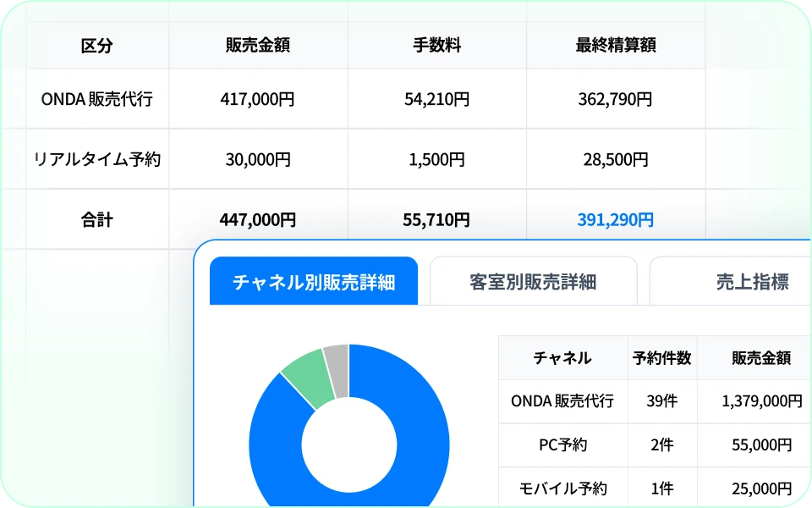Open the チャネル別販売詳細 tab
Screen dimensions: 812x508
313,281
